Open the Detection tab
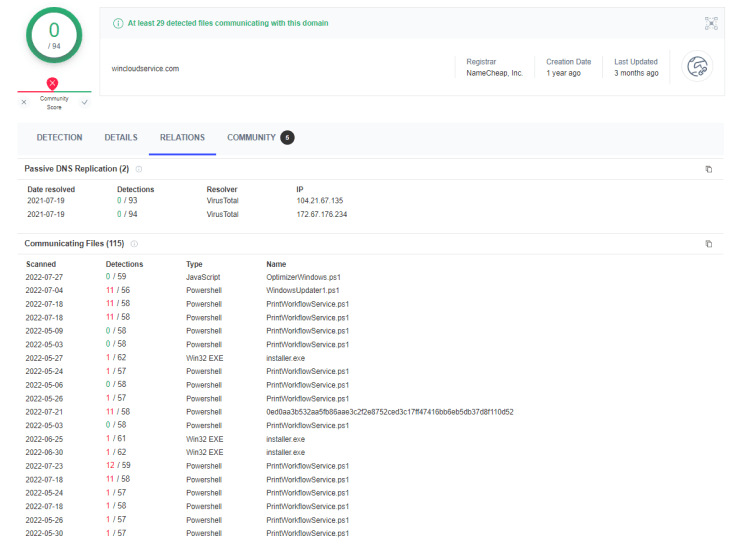Viewport: 745px width, 538px height. pyautogui.click(x=59, y=138)
